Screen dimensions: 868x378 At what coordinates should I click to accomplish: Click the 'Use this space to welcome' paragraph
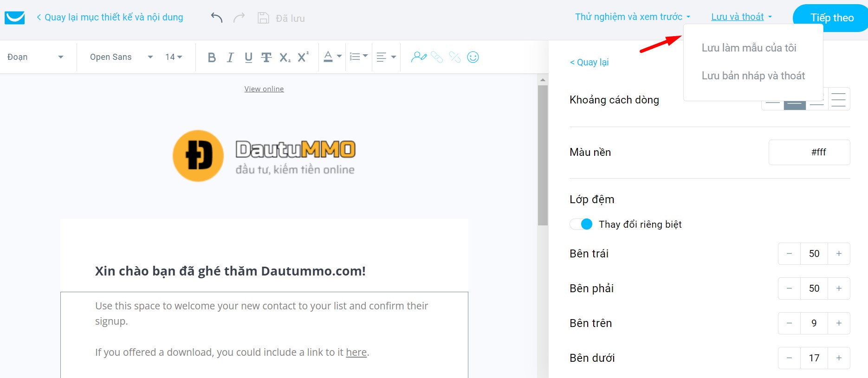click(x=262, y=314)
